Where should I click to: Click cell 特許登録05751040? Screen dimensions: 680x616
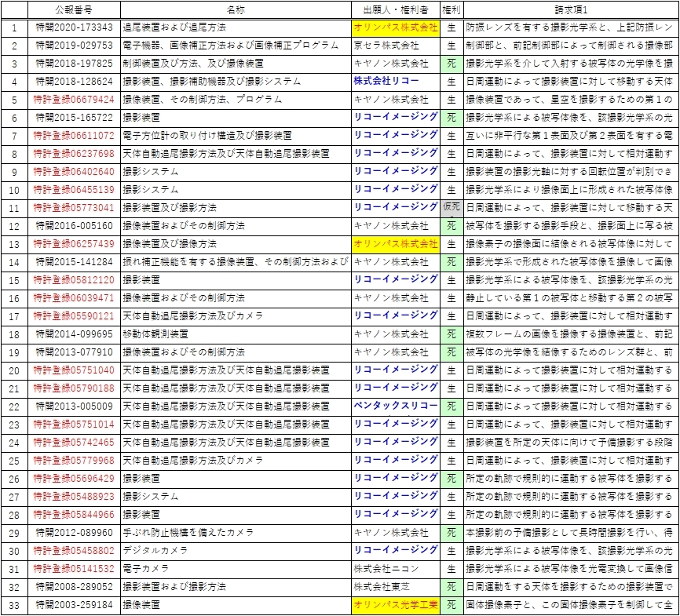point(74,370)
